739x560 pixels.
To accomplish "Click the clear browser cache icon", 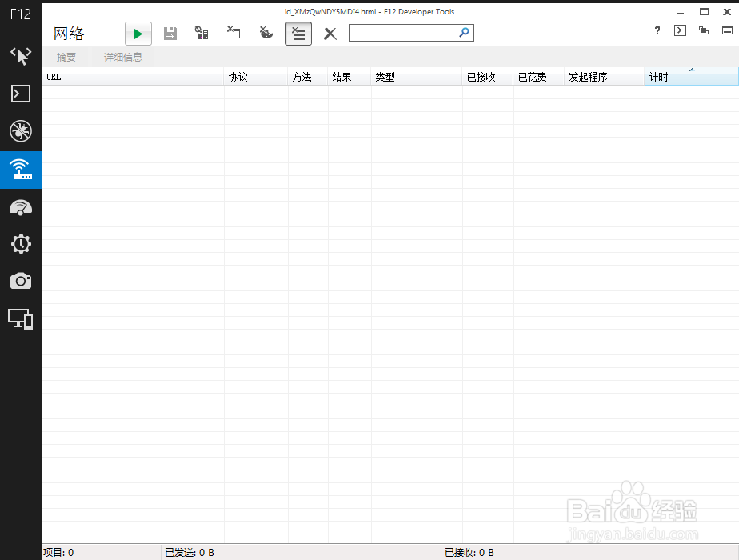I will [234, 33].
